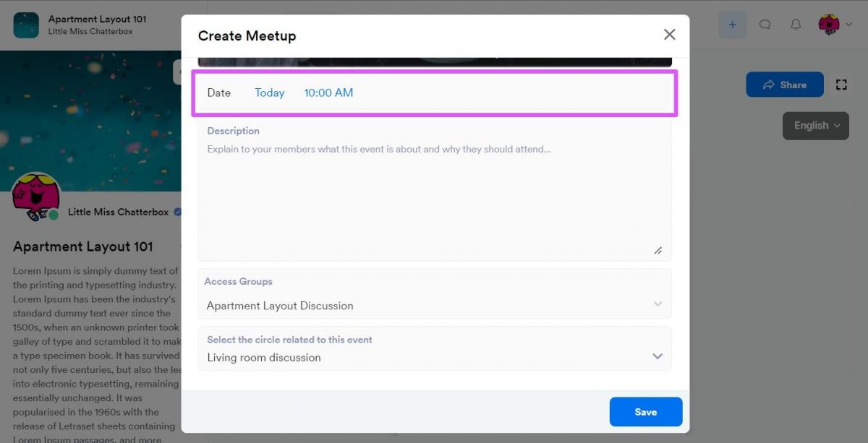Image resolution: width=868 pixels, height=443 pixels.
Task: Click the green online status dot
Action: tap(53, 215)
